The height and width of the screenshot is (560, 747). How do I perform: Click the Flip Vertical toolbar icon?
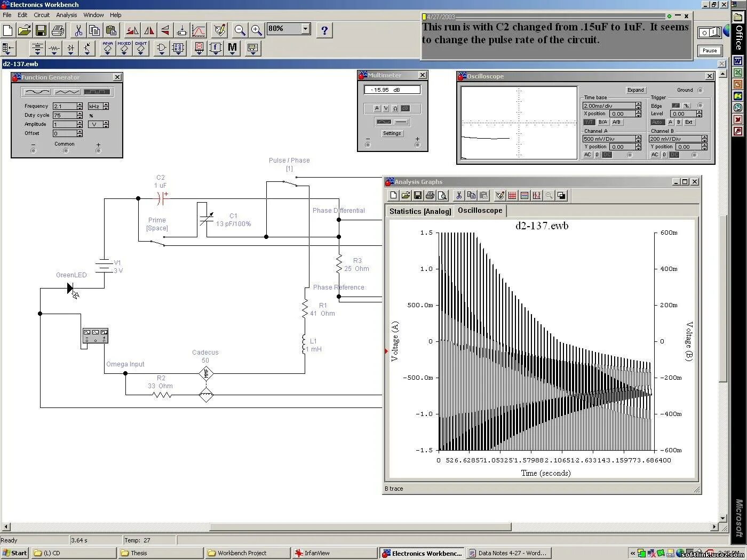click(x=165, y=30)
